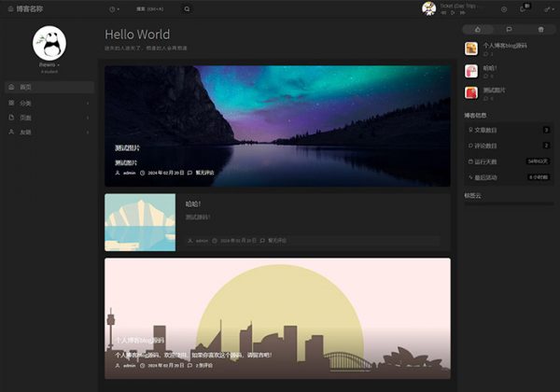Click 博客名称 site title
This screenshot has height=392, width=560.
(29, 8)
